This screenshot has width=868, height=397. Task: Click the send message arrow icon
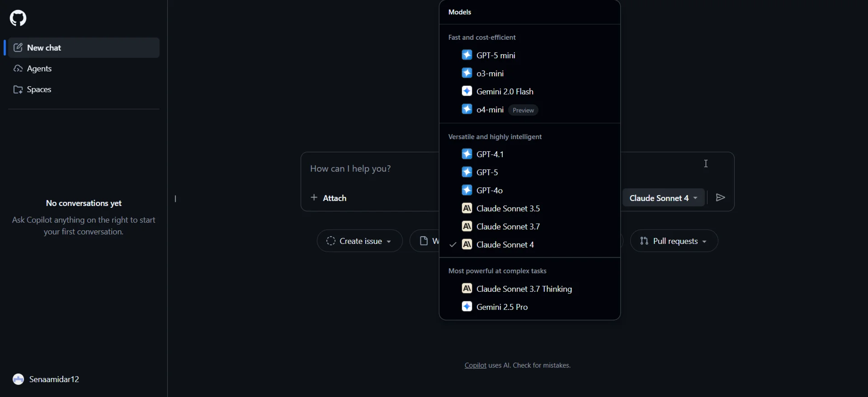pyautogui.click(x=721, y=197)
